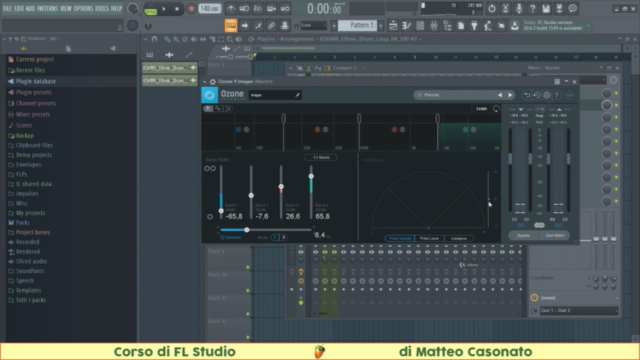Click the Gain Match button

[x=555, y=236]
